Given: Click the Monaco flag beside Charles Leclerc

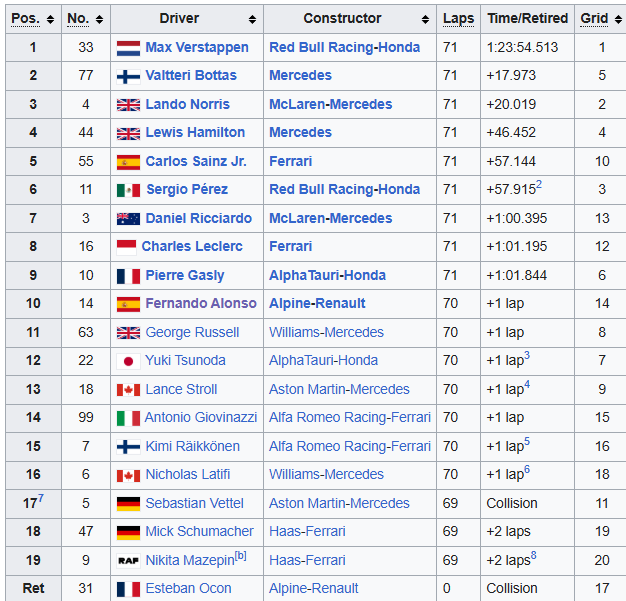Looking at the screenshot, I should point(126,247).
